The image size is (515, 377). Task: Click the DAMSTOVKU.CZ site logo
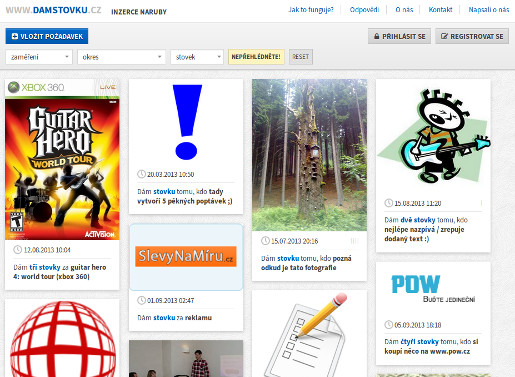[53, 10]
